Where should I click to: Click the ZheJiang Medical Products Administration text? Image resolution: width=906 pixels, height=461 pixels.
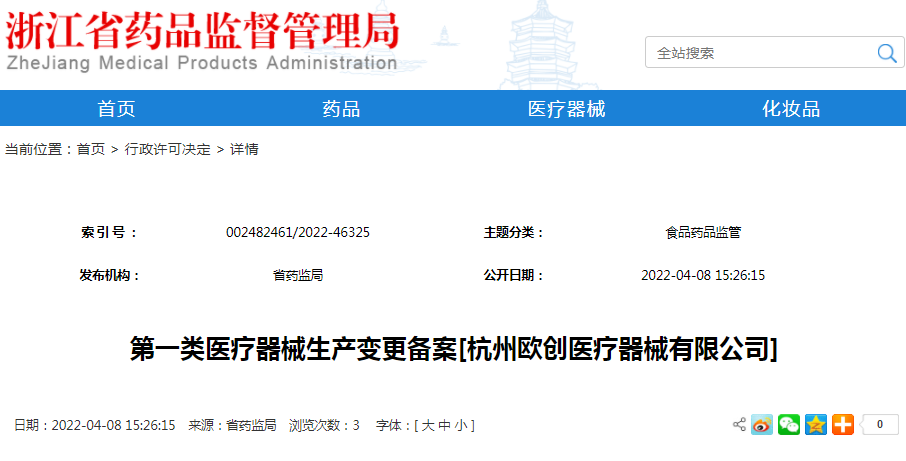coord(202,64)
